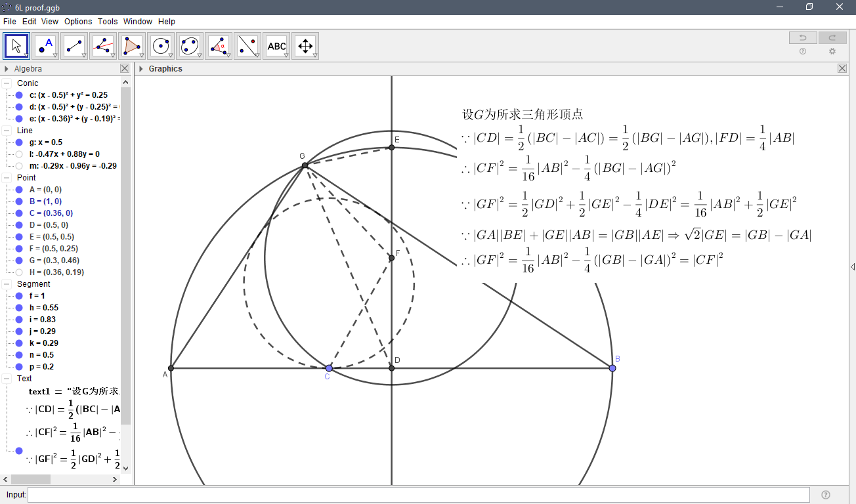Expand Algebra panel style bar triangle
The image size is (856, 504).
pos(7,69)
